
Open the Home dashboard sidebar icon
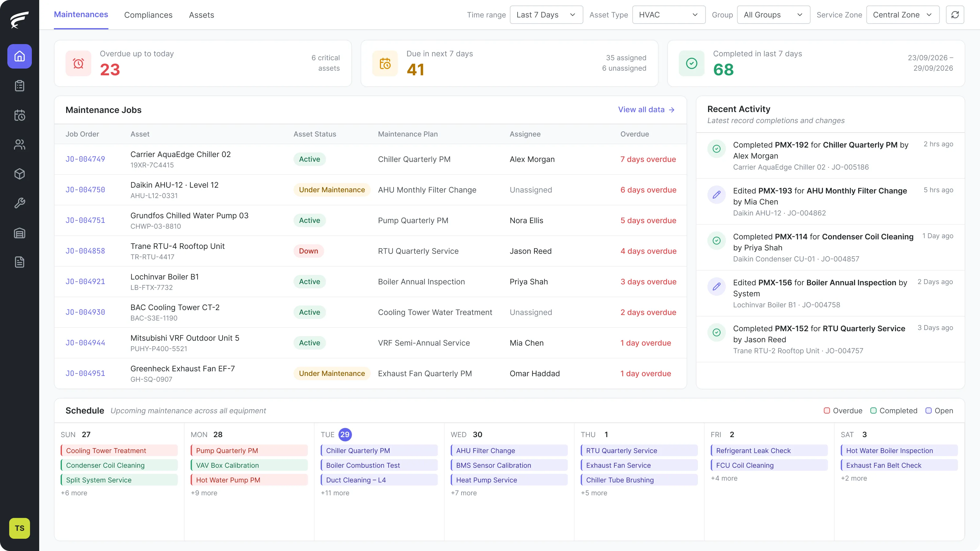(x=19, y=56)
